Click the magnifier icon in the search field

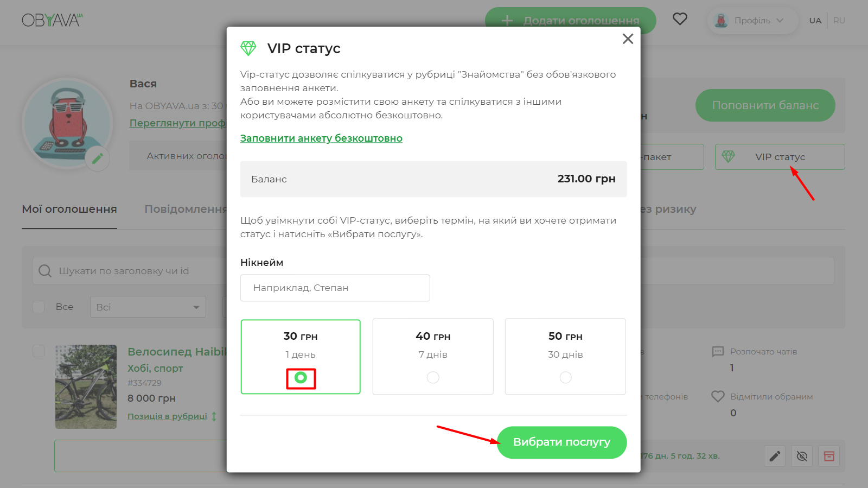point(44,270)
